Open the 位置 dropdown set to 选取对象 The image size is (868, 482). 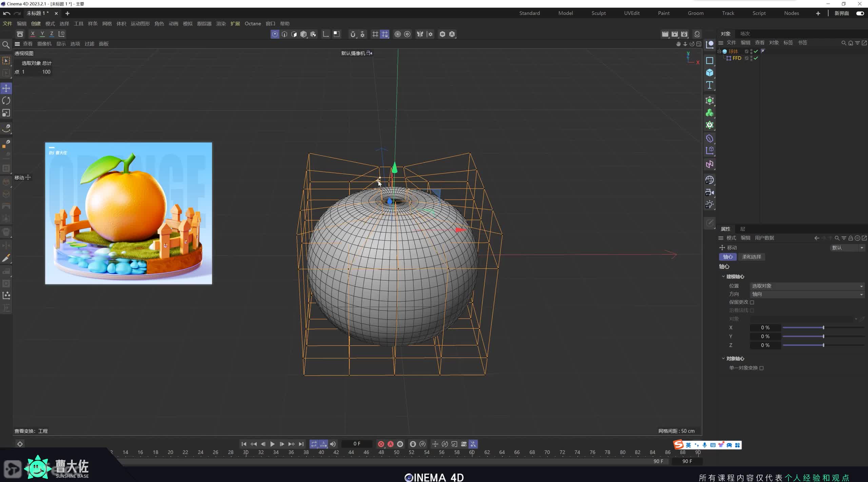[x=807, y=286]
